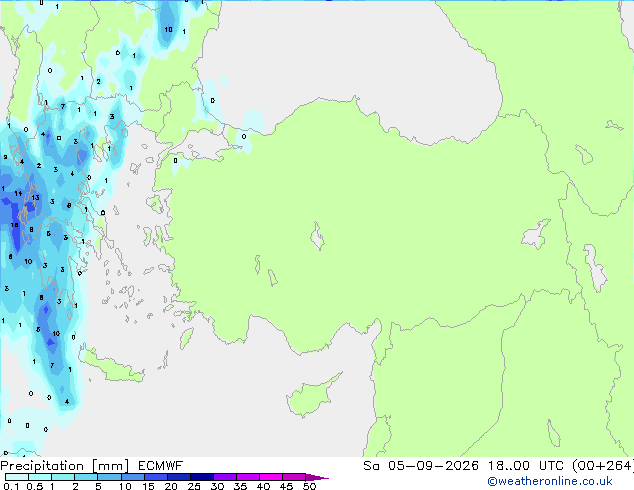Click the '20' legend scale label
This screenshot has width=634, height=490.
click(x=171, y=486)
